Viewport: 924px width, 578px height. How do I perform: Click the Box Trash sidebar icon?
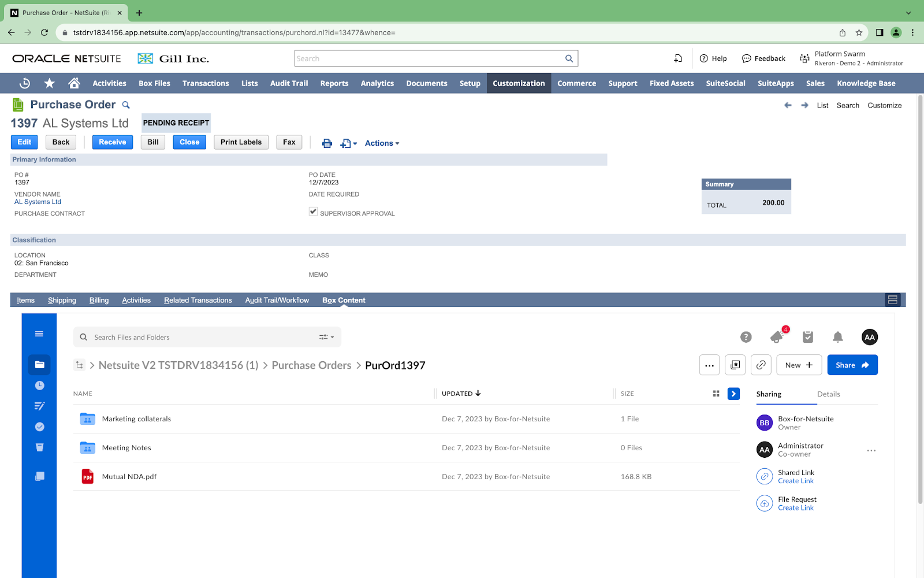coord(39,447)
